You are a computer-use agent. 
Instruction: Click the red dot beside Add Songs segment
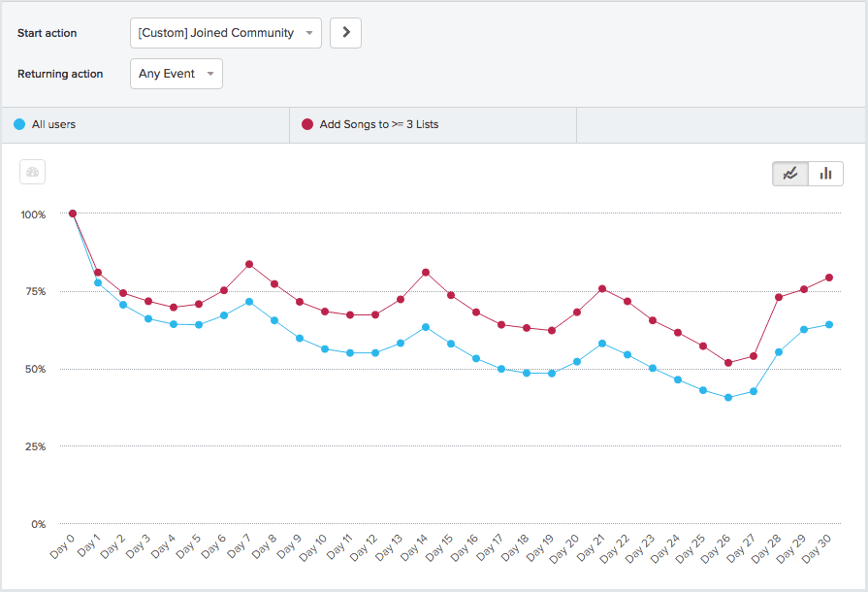click(x=307, y=124)
